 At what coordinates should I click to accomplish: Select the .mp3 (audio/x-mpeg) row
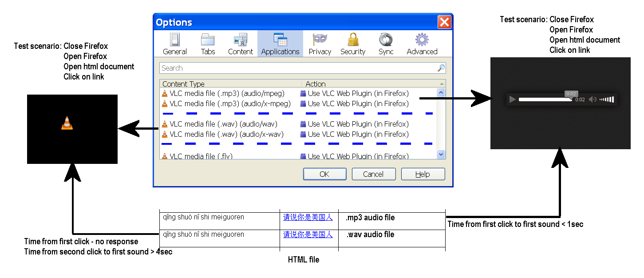298,103
